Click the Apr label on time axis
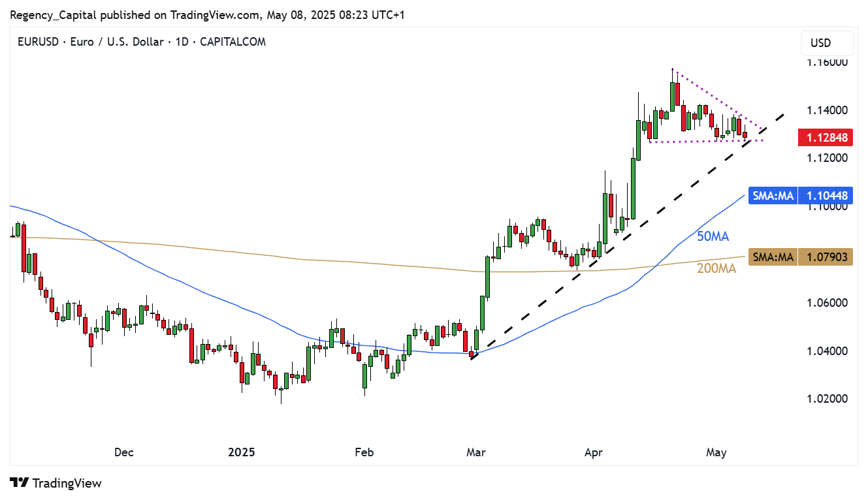868x500 pixels. pyautogui.click(x=594, y=452)
